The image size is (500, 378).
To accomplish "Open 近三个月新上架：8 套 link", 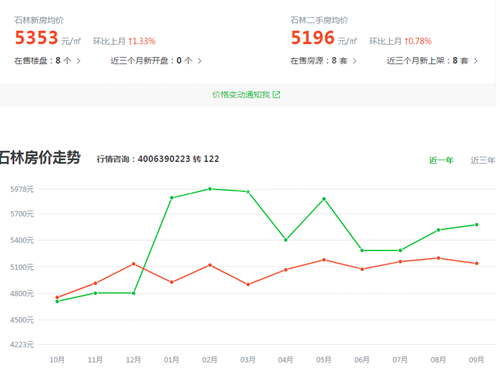I will point(432,61).
